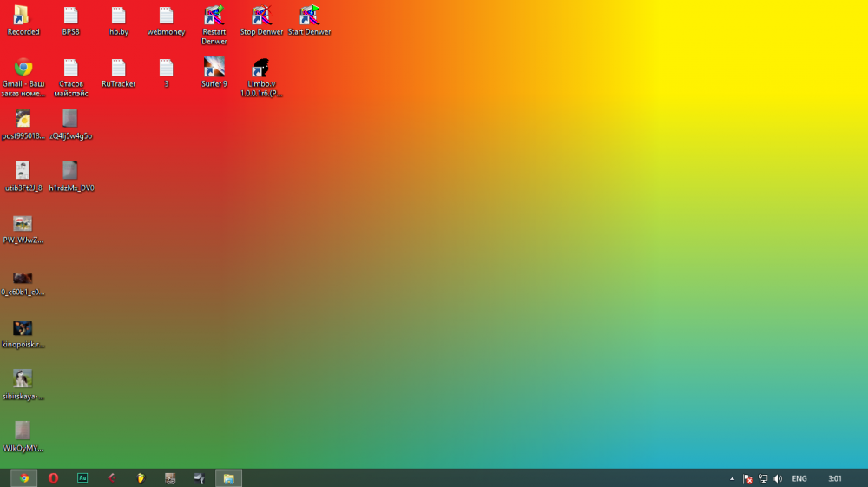Image resolution: width=868 pixels, height=487 pixels.
Task: Select the Start Denwer shortcut icon
Action: [309, 16]
